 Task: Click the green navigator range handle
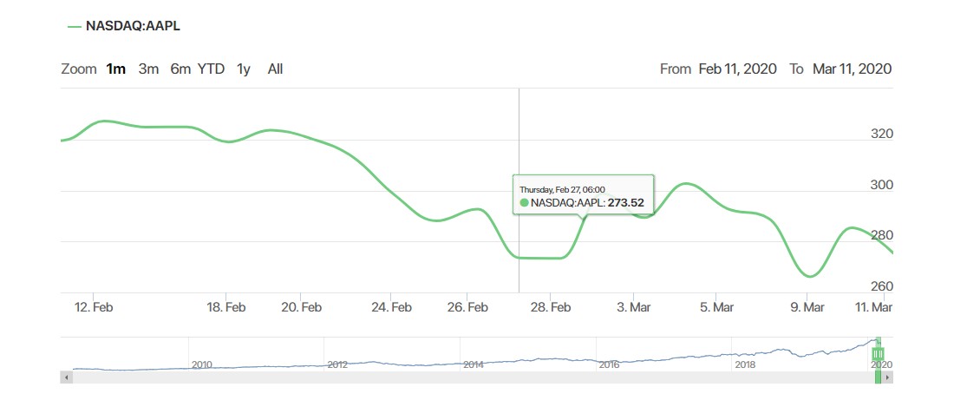[x=878, y=354]
